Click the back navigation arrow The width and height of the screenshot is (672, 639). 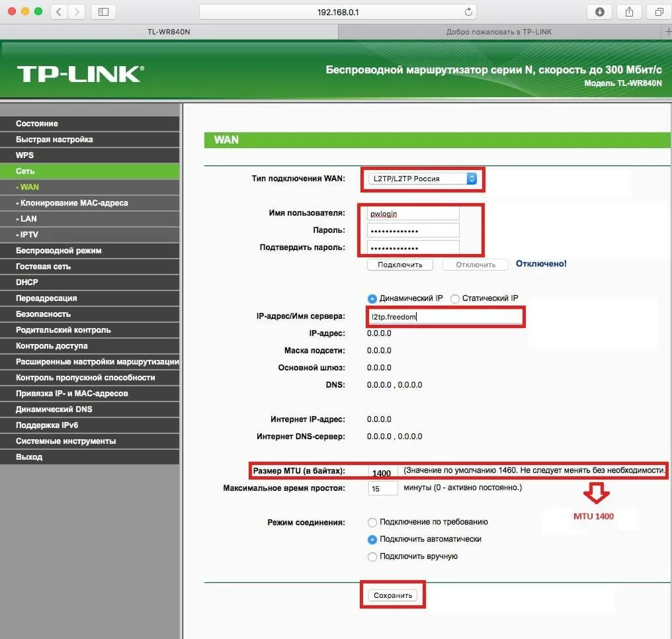58,11
